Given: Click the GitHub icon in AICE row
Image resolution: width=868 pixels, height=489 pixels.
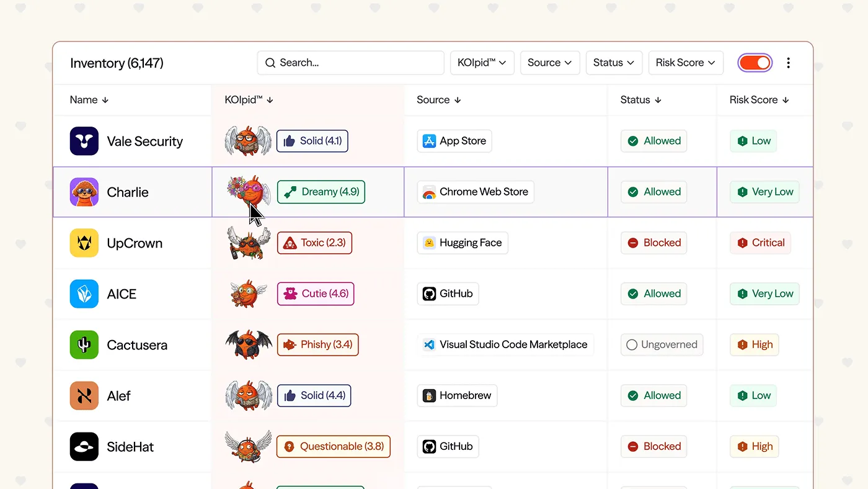Looking at the screenshot, I should pos(429,294).
